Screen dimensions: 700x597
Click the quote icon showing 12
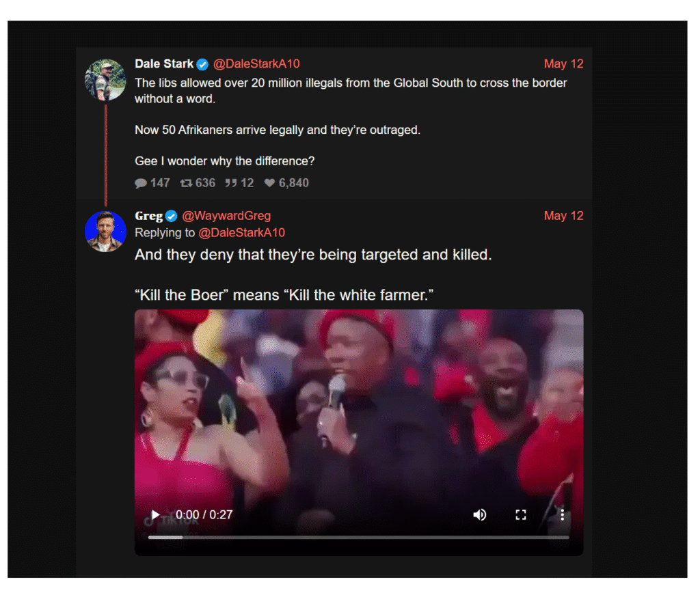[x=230, y=183]
